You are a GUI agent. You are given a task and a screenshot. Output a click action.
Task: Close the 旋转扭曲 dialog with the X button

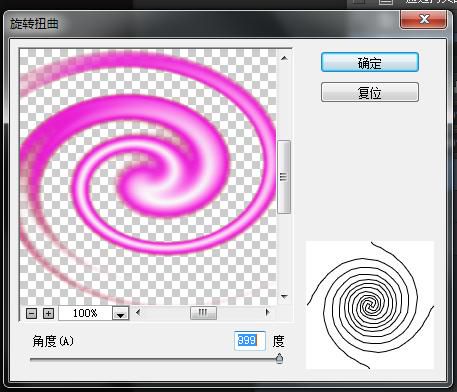pos(423,19)
